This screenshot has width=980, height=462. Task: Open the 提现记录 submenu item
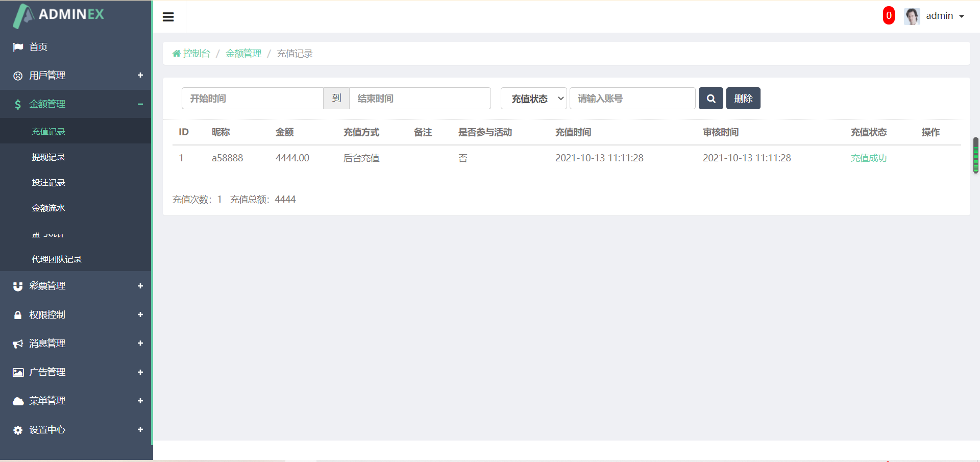tap(48, 157)
